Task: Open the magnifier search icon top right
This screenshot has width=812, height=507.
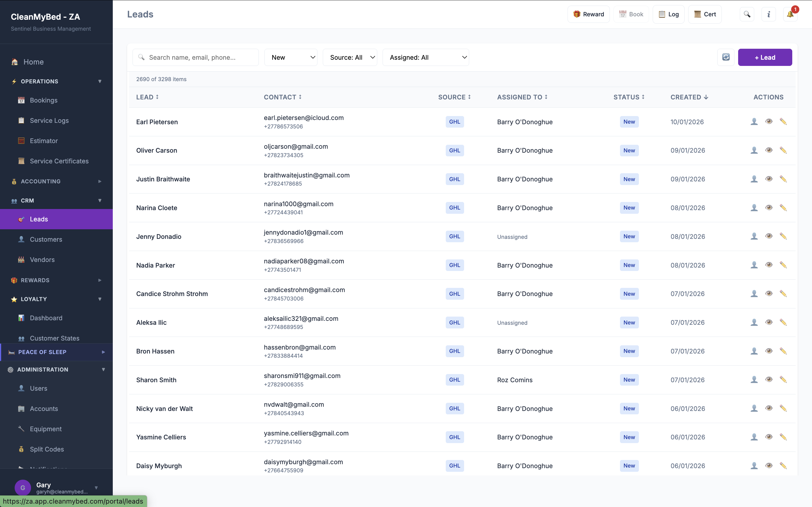Action: coord(747,14)
